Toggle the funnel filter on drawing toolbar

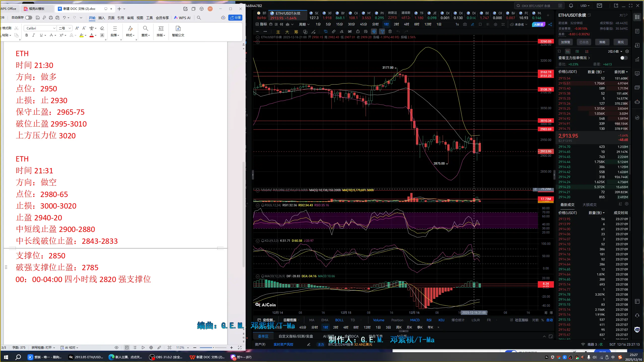coord(382,32)
